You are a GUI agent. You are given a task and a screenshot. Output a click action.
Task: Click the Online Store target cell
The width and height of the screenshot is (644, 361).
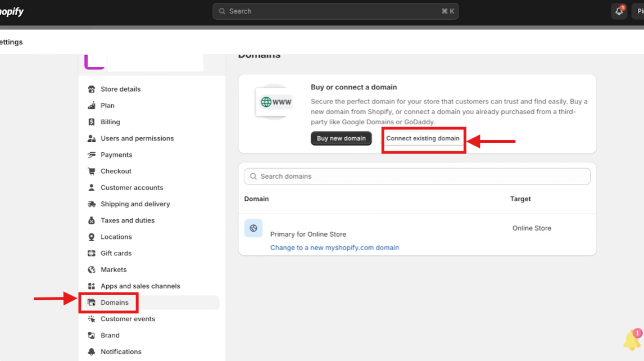pyautogui.click(x=532, y=228)
